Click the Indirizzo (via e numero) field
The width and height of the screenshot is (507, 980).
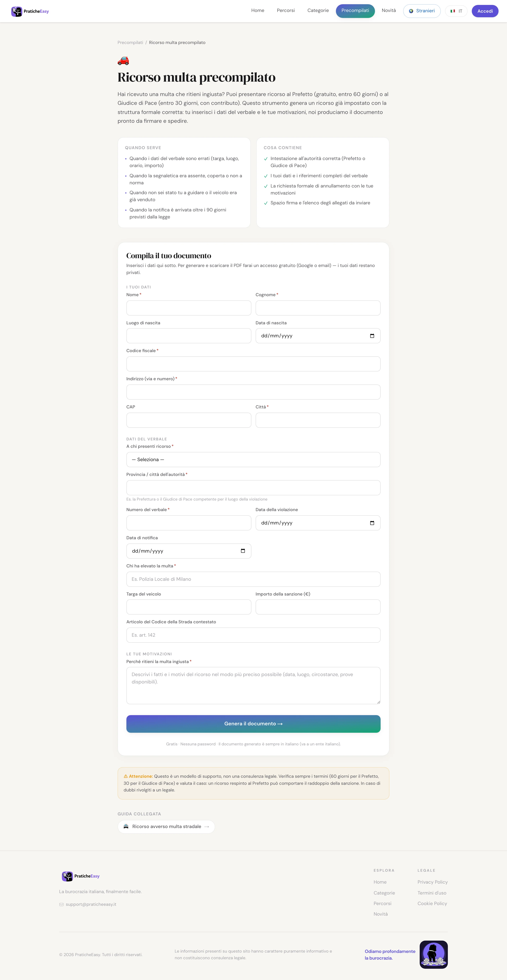[253, 392]
